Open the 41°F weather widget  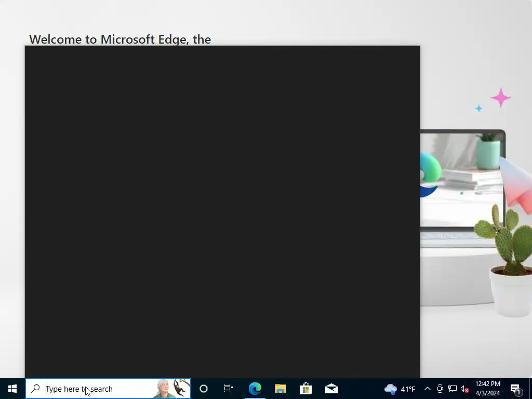(x=400, y=389)
